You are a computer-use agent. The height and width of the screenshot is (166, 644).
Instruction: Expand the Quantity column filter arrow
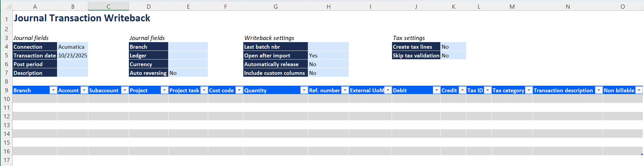pyautogui.click(x=304, y=90)
